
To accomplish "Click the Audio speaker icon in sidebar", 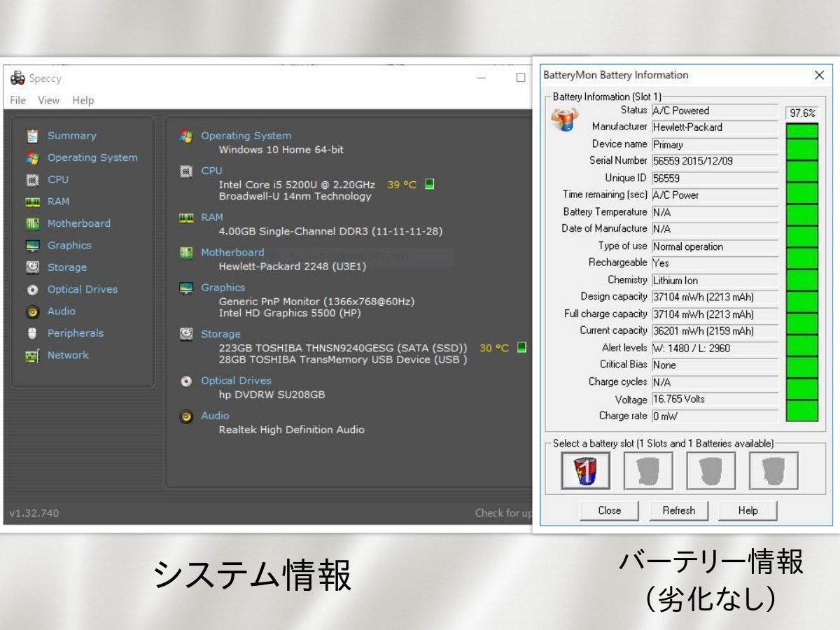I will 32,311.
